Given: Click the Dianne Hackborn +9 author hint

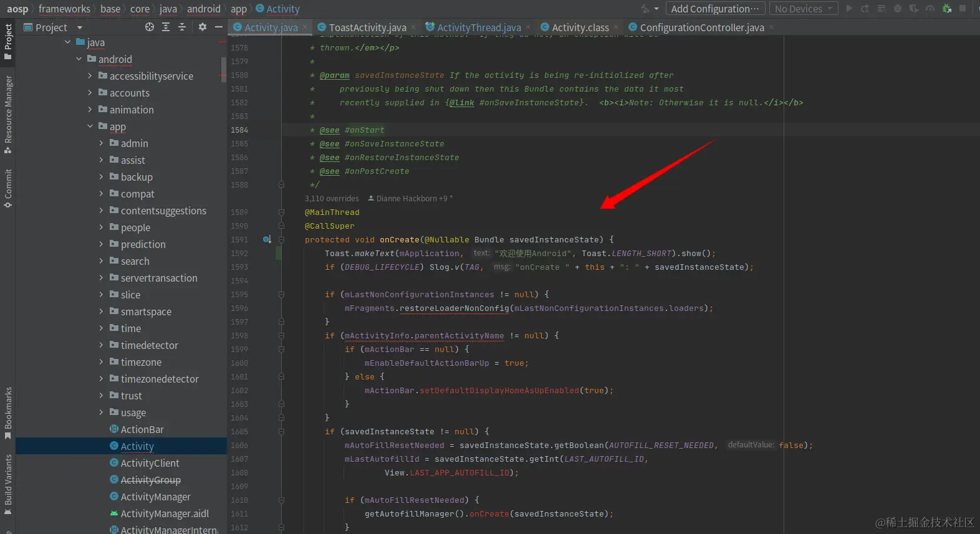Looking at the screenshot, I should coord(410,199).
